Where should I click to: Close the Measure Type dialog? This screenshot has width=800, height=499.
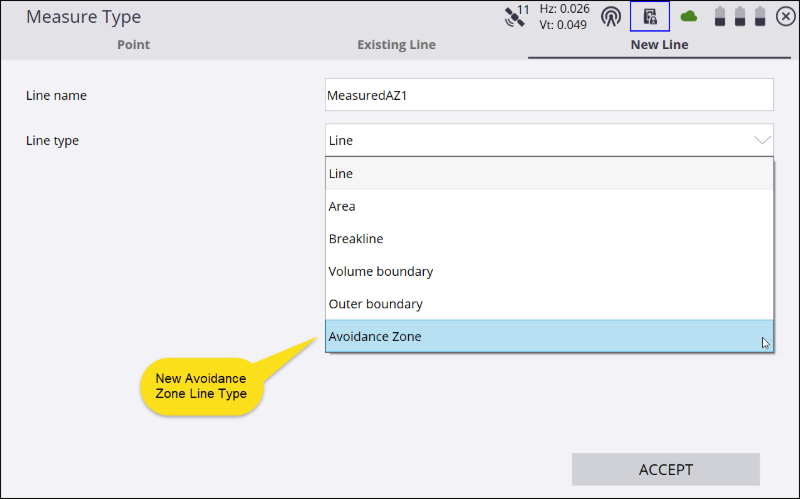point(785,16)
